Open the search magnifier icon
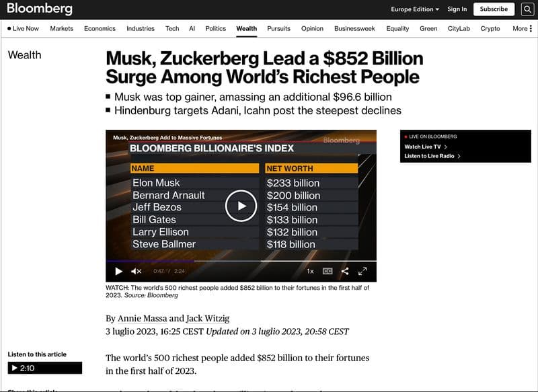The image size is (538, 392). 527,9
